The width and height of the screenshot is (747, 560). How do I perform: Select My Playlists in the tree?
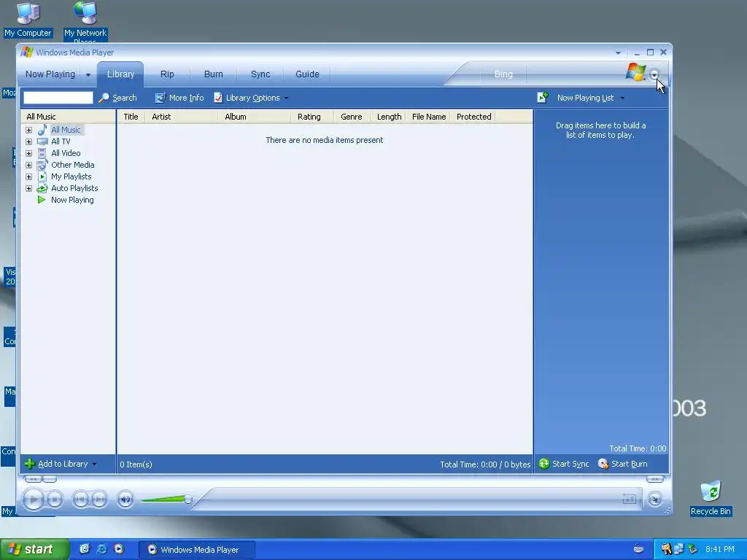pyautogui.click(x=71, y=176)
